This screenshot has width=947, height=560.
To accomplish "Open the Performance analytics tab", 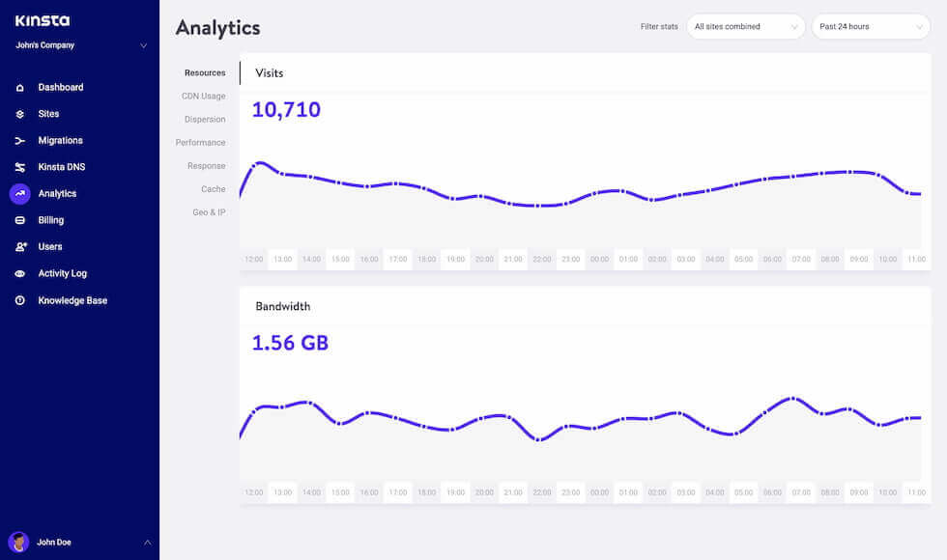I will coord(200,142).
